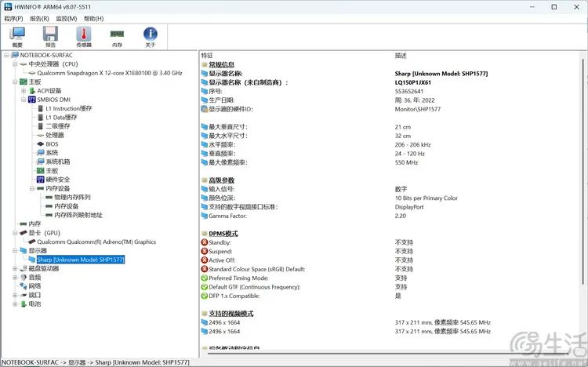Screen dimensions: 588x367
Task: Expand the 磁盘驱动器 tree node
Action: click(x=14, y=268)
